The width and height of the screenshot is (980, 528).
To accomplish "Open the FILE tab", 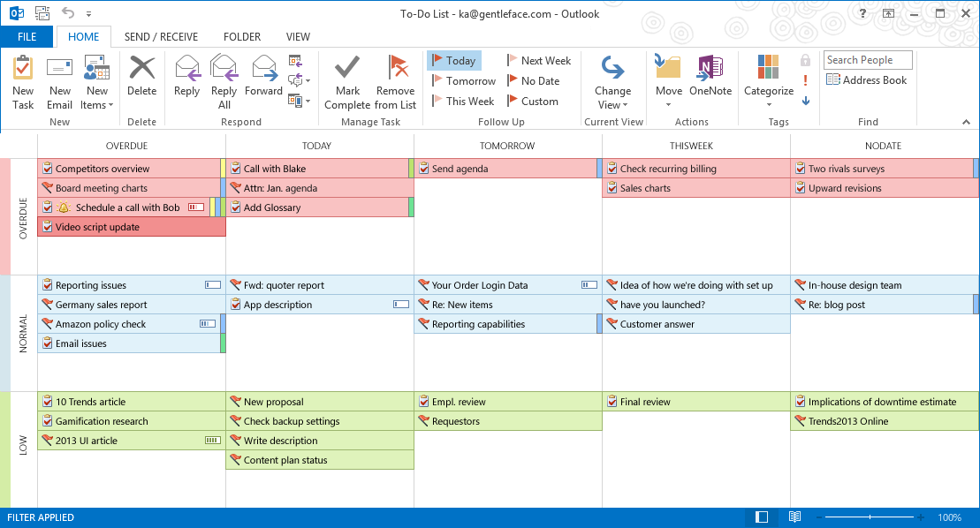I will click(27, 37).
